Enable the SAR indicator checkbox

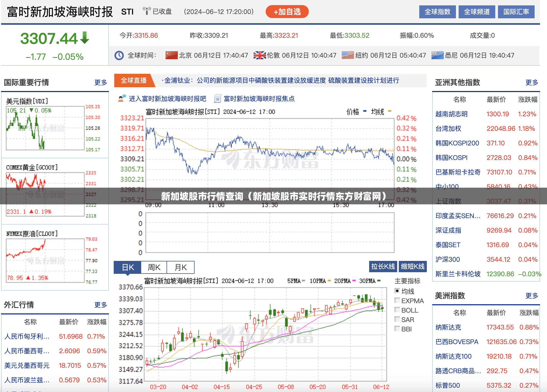pos(397,319)
